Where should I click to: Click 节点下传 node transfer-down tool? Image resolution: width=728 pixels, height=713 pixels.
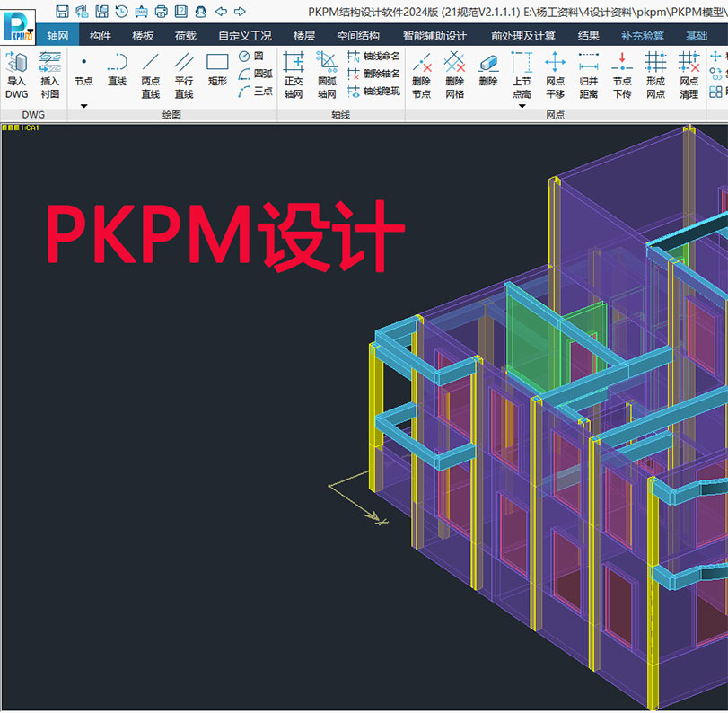(x=622, y=75)
